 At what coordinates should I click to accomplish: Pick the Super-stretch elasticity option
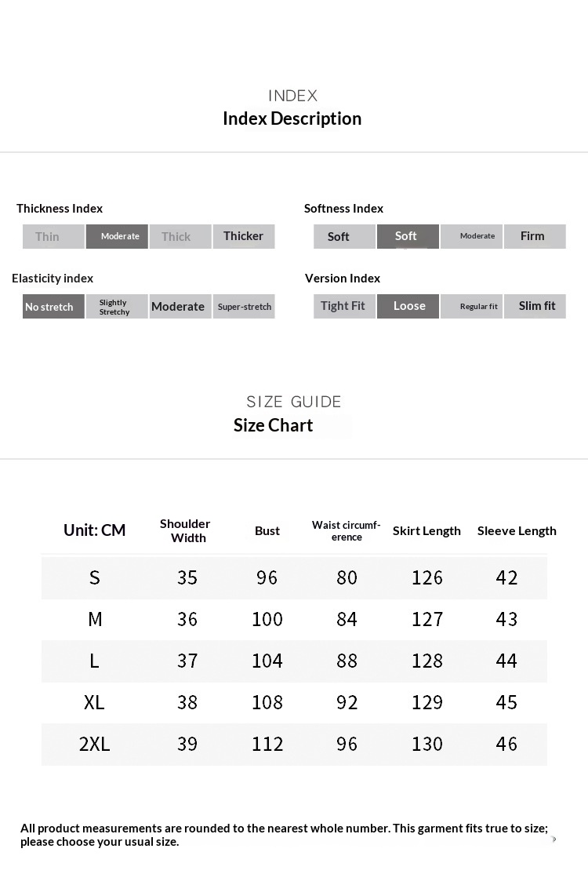point(244,307)
